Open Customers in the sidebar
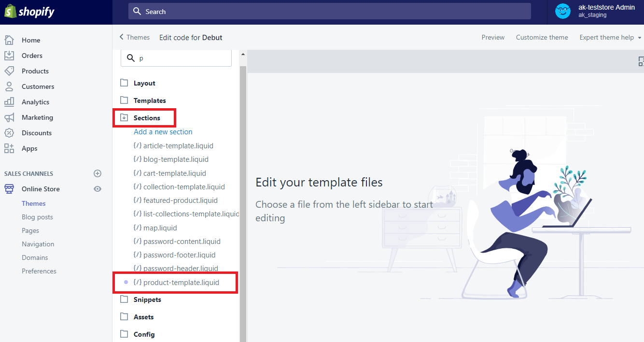644x342 pixels. [x=38, y=86]
